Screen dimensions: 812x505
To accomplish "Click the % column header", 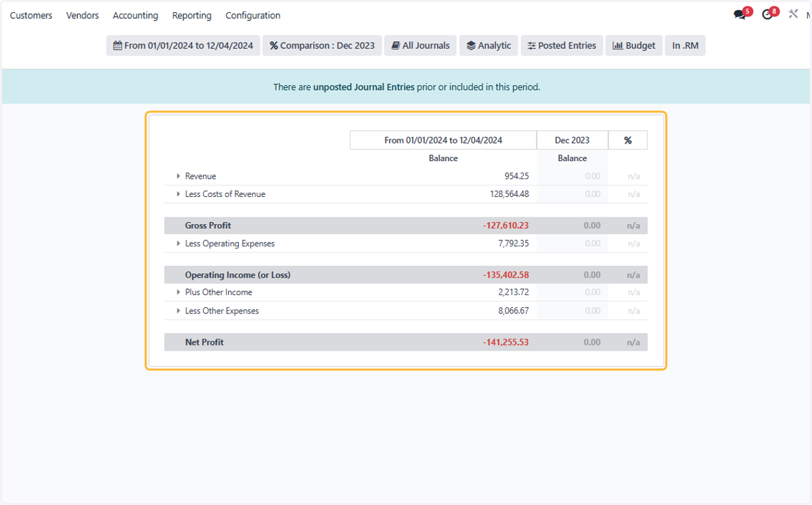I will click(x=628, y=140).
